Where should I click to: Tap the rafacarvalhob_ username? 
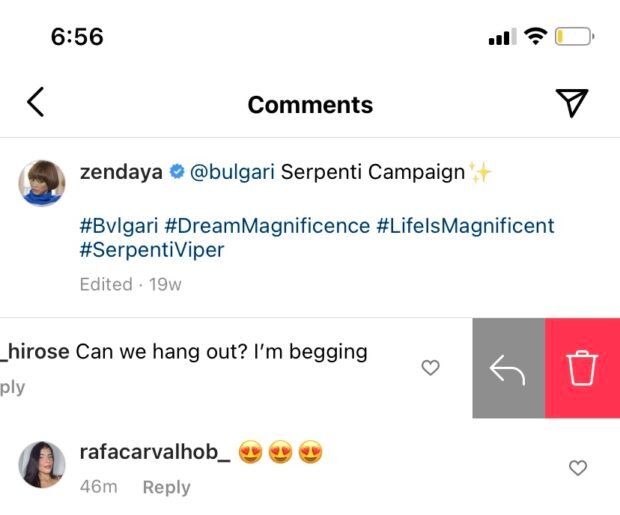click(x=155, y=453)
